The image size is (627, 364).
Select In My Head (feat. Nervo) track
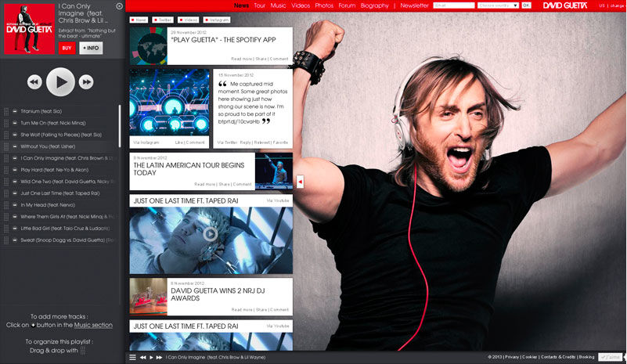48,205
